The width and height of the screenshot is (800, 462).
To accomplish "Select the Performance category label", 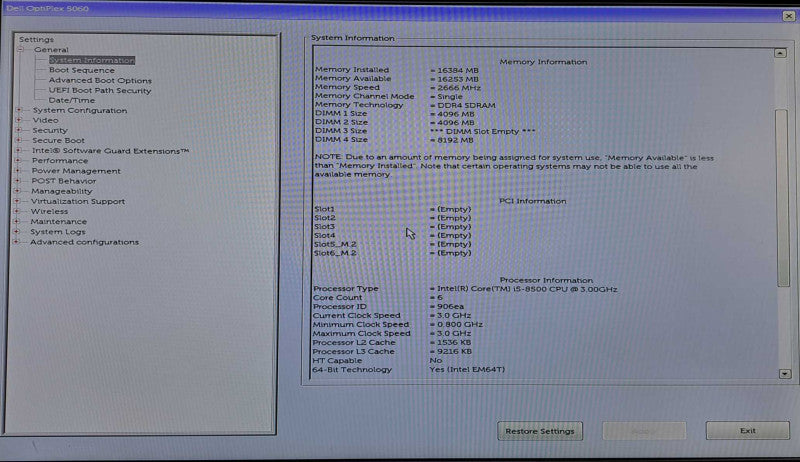I will 60,161.
